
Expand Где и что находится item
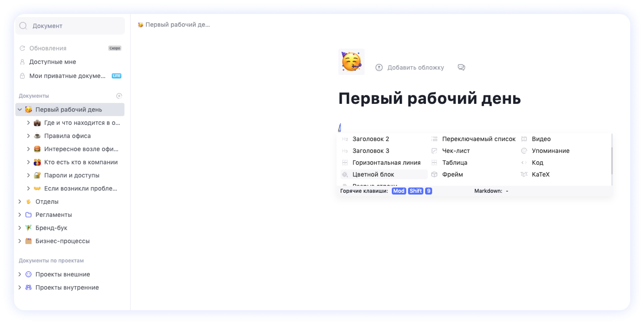(x=28, y=123)
